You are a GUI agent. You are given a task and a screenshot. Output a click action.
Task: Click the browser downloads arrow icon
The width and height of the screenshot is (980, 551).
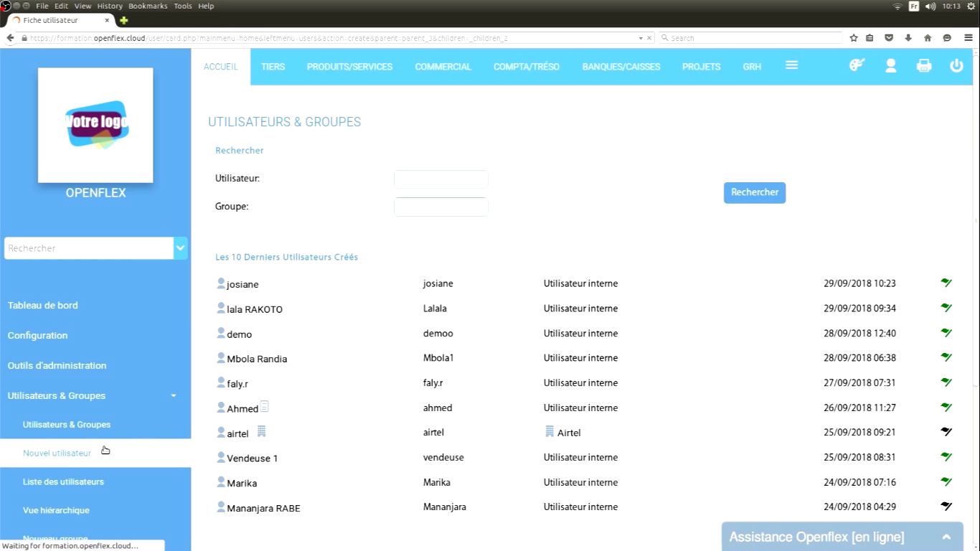click(908, 38)
